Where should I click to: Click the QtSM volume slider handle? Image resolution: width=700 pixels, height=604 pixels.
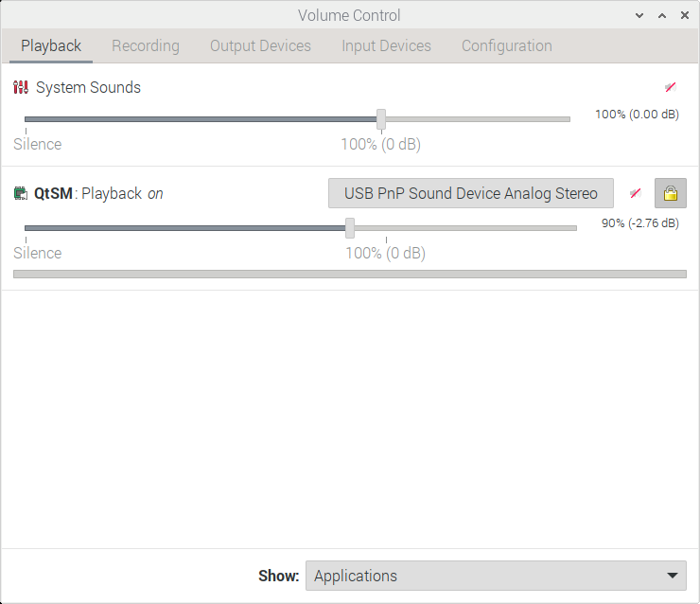(x=350, y=228)
